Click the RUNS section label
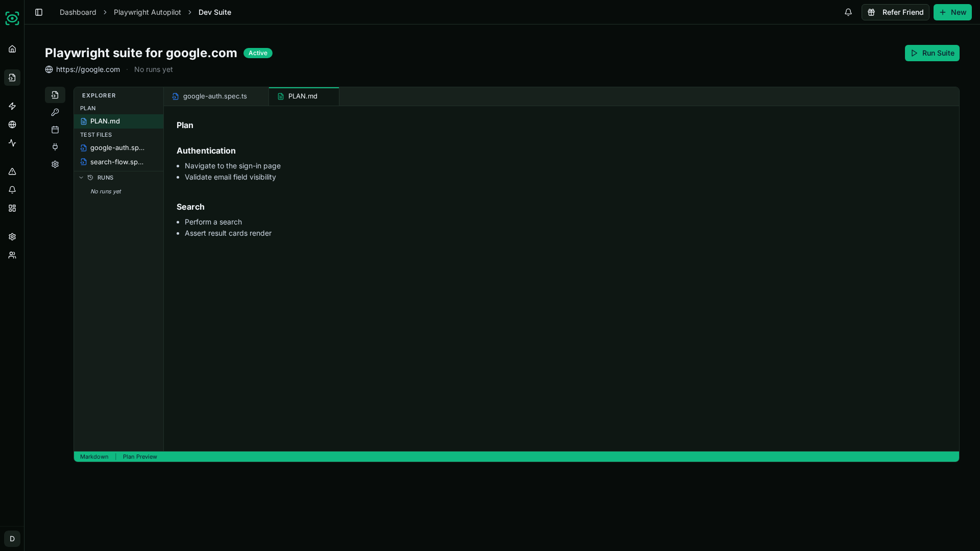Image resolution: width=980 pixels, height=551 pixels. pyautogui.click(x=105, y=178)
